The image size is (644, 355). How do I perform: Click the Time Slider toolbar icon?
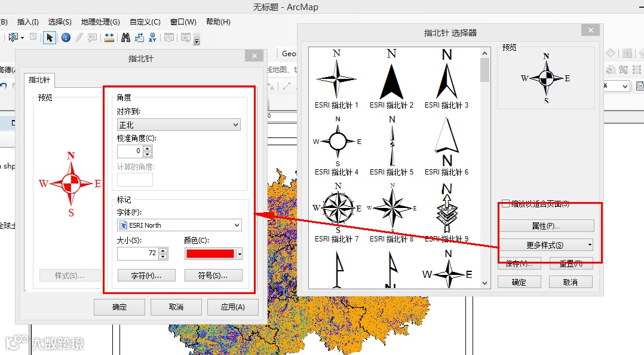coord(169,38)
